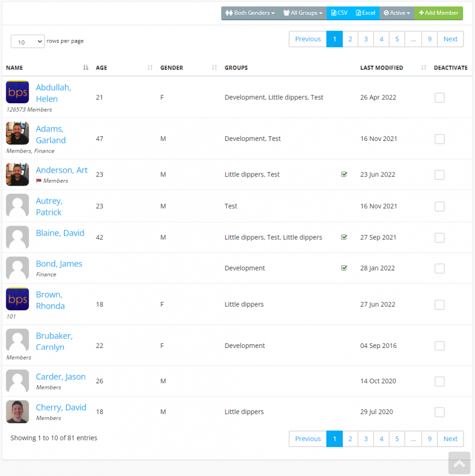Image resolution: width=475 pixels, height=476 pixels.
Task: Check the Deactivate box for Helen Abdullah
Action: point(439,98)
